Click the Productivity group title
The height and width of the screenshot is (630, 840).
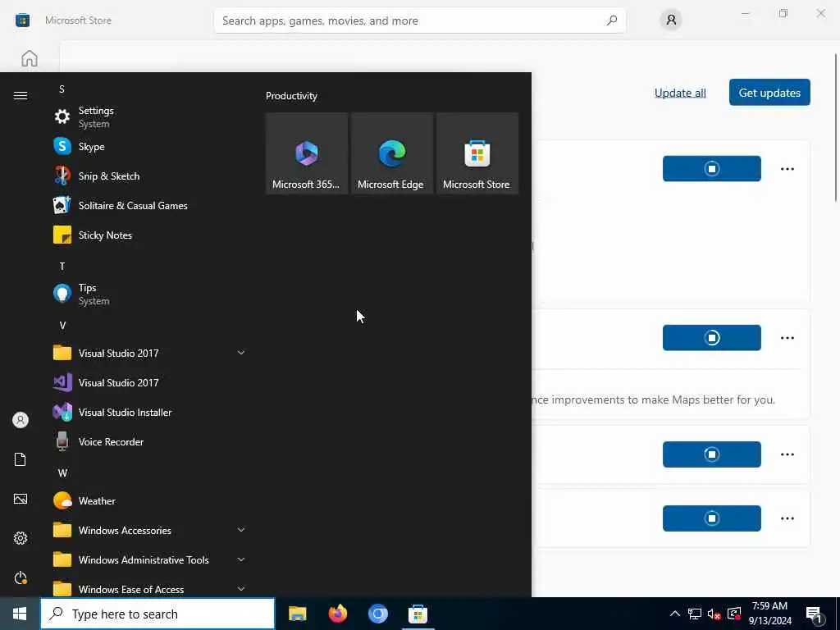pos(291,96)
